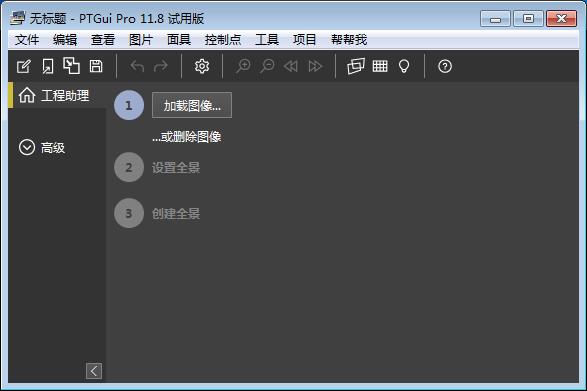587x391 pixels.
Task: Open the 控制点 menu
Action: pyautogui.click(x=223, y=39)
